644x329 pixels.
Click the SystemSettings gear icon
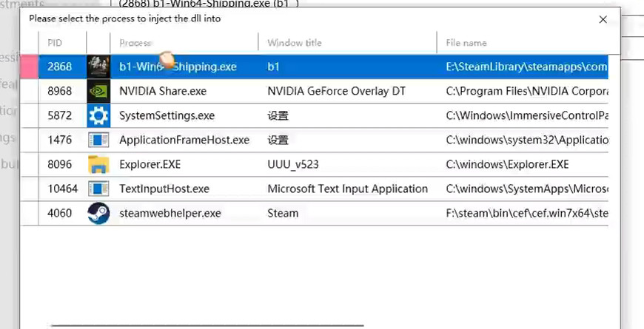pos(98,115)
